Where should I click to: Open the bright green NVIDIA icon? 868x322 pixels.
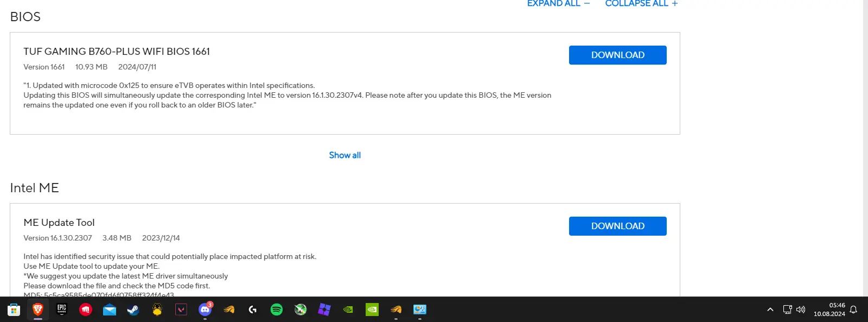[372, 310]
